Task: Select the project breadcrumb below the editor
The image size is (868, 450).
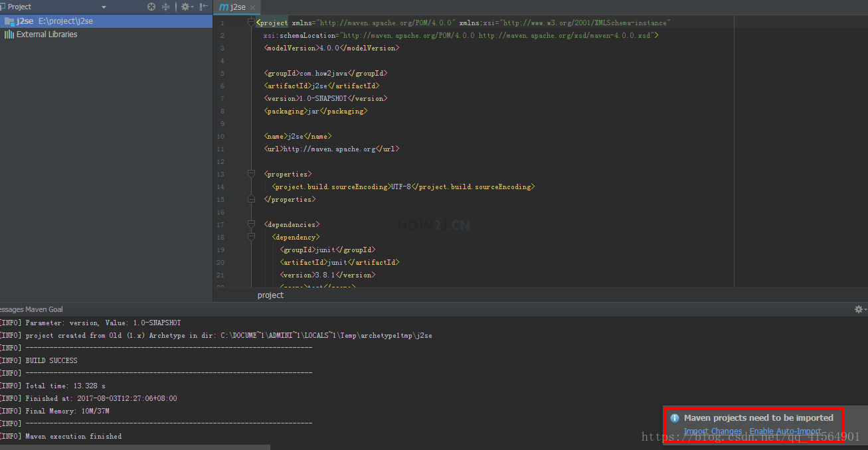Action: click(270, 295)
